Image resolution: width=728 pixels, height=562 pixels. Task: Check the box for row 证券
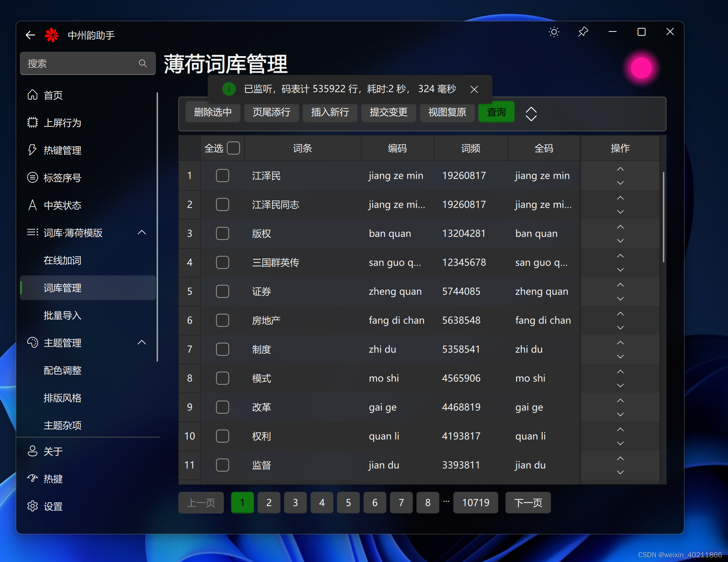(222, 291)
